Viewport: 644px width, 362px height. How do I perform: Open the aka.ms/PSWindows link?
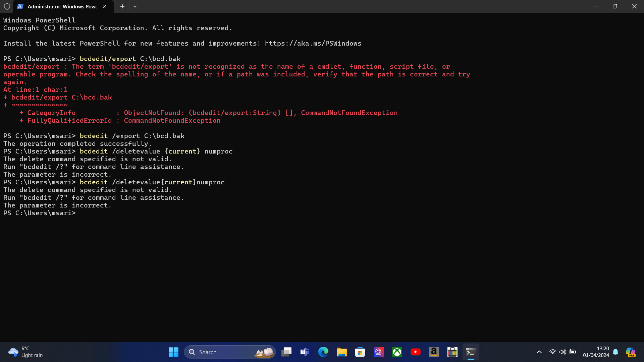313,44
